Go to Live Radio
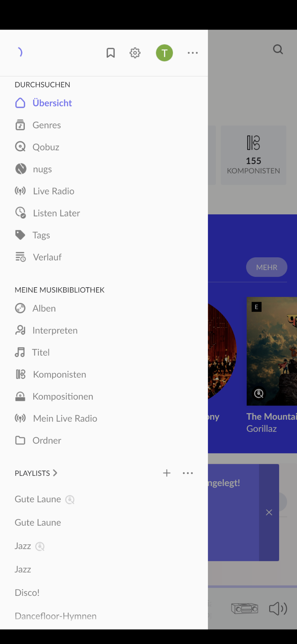Viewport: 297px width, 644px height. point(53,191)
